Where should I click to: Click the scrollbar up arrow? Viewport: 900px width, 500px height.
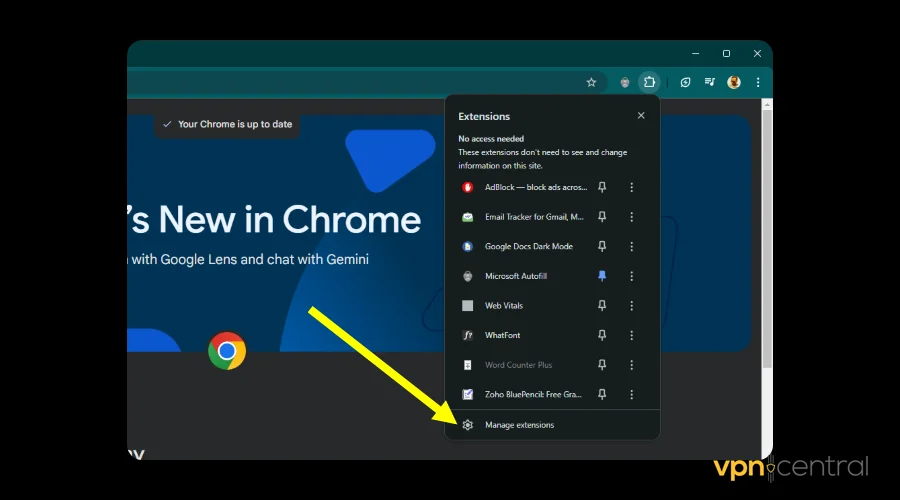pyautogui.click(x=767, y=104)
